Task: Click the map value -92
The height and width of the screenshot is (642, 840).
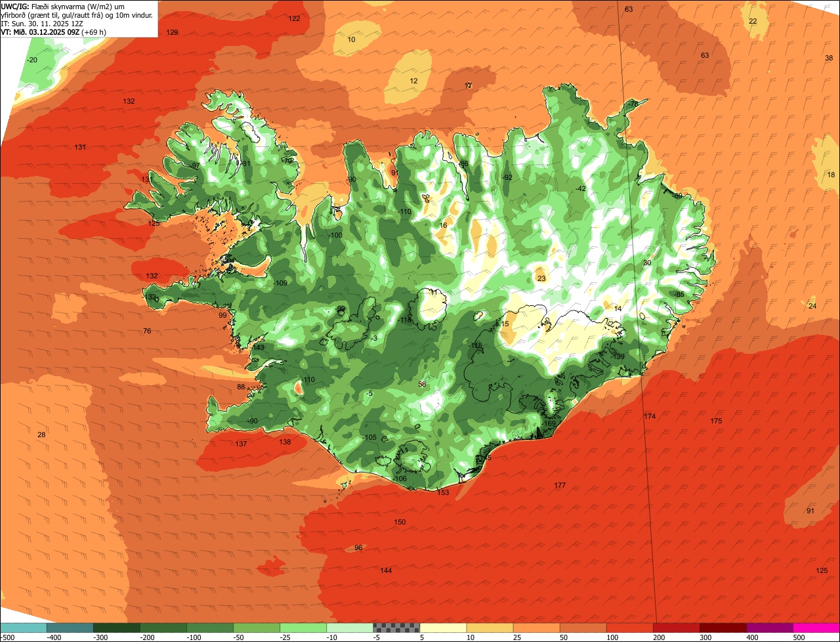Action: (507, 177)
